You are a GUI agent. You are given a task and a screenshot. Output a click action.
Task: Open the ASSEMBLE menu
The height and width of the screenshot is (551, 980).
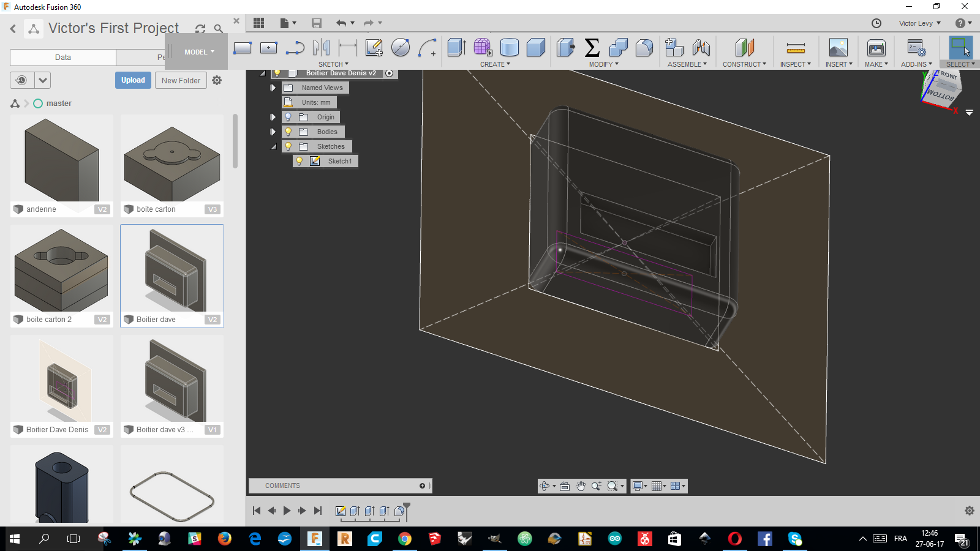[x=687, y=64]
